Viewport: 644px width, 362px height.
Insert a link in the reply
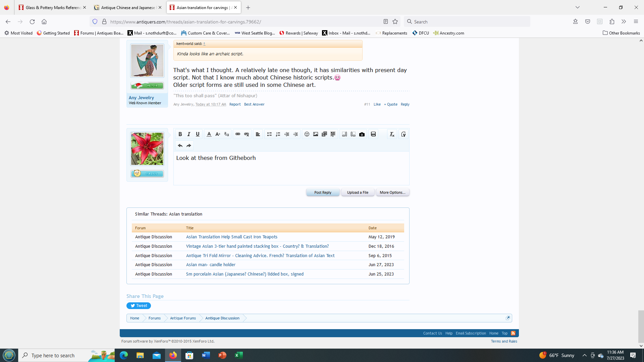tap(238, 134)
